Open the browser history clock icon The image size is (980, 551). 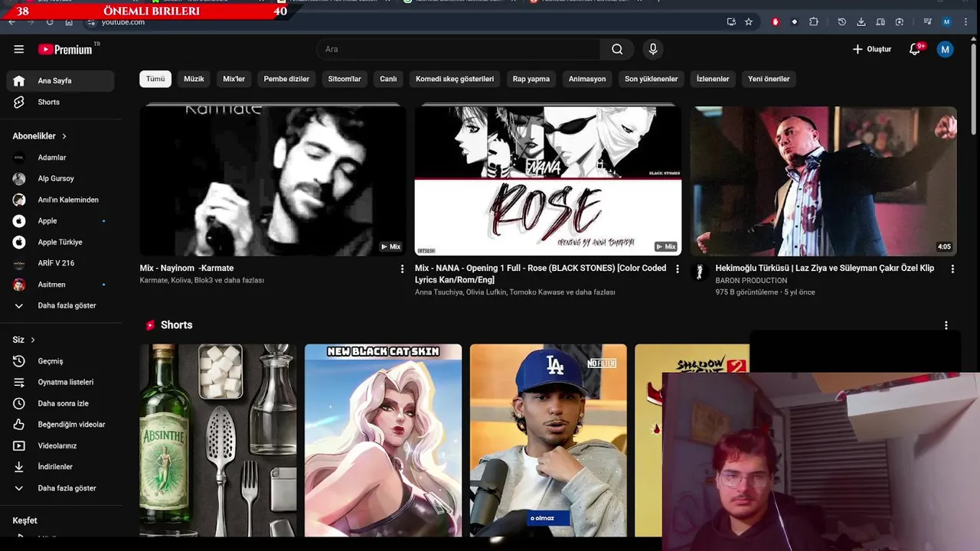(842, 22)
